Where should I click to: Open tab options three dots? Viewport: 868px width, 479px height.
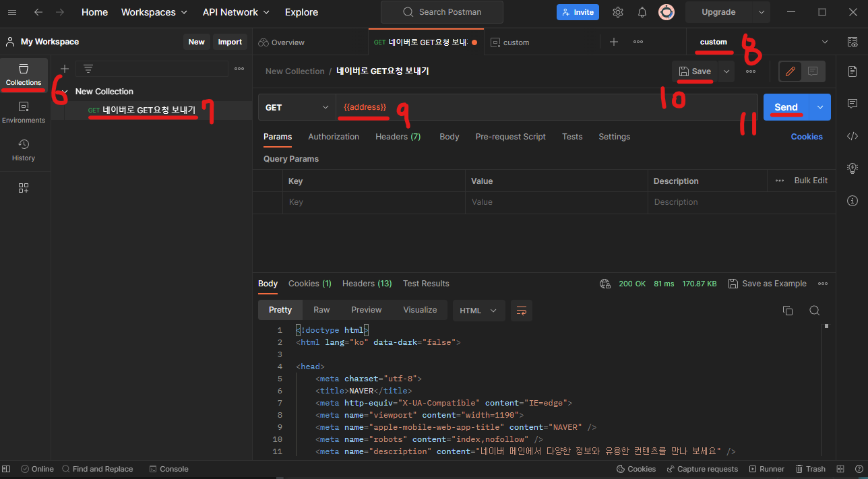(638, 42)
